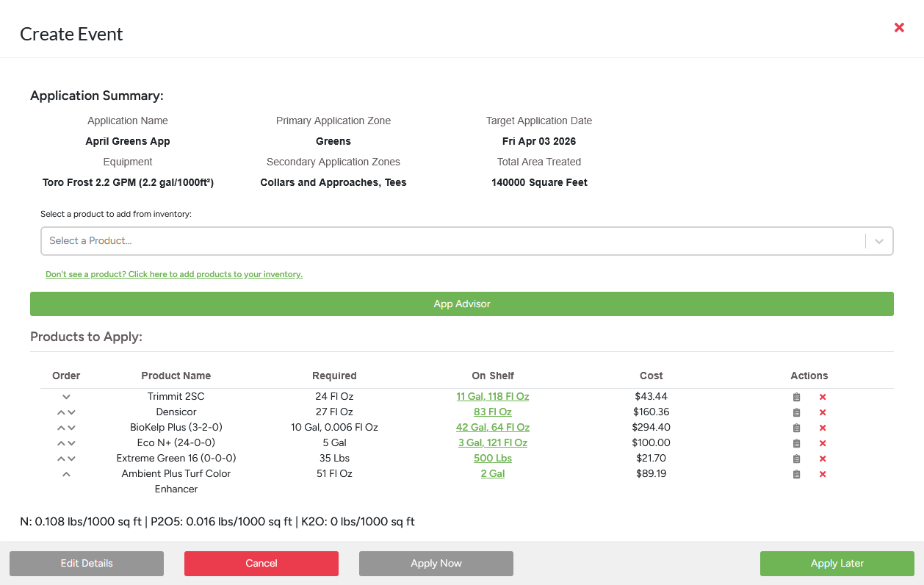
Task: Move Trimmit 2SC down in order
Action: click(x=66, y=397)
